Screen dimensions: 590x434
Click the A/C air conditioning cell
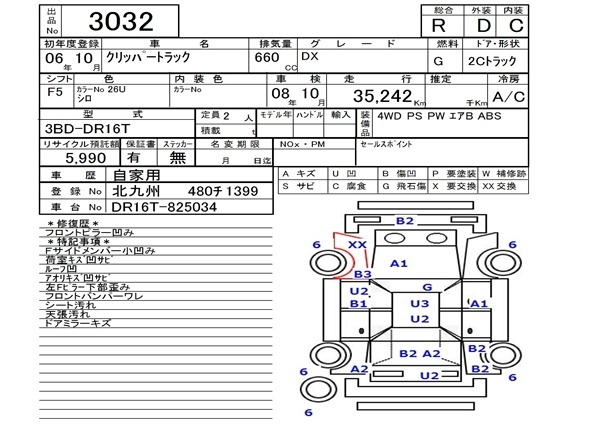coord(508,97)
